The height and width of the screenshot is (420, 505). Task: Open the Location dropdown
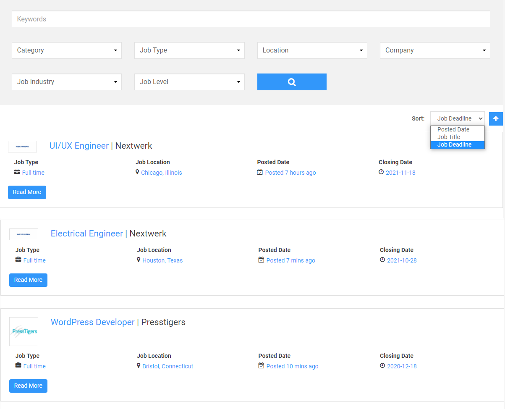point(312,50)
